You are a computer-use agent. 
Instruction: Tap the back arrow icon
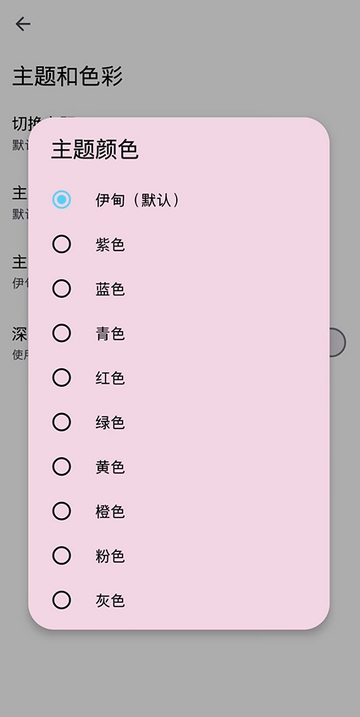point(22,24)
